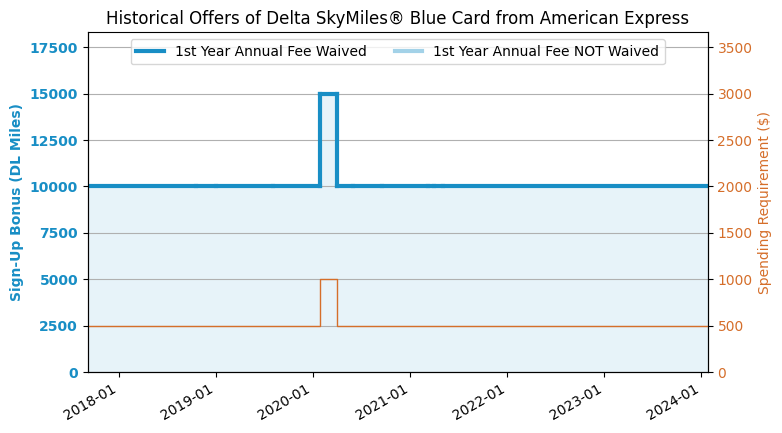Click the "Sign-Up Bonus (DL Miles)" axis label
The width and height of the screenshot is (782, 433).
16,202
